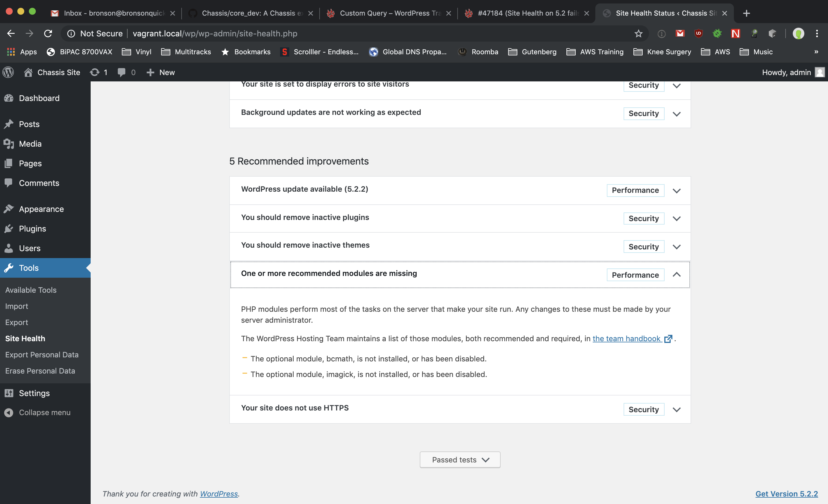Open Export Personal Data submenu item

click(x=42, y=354)
